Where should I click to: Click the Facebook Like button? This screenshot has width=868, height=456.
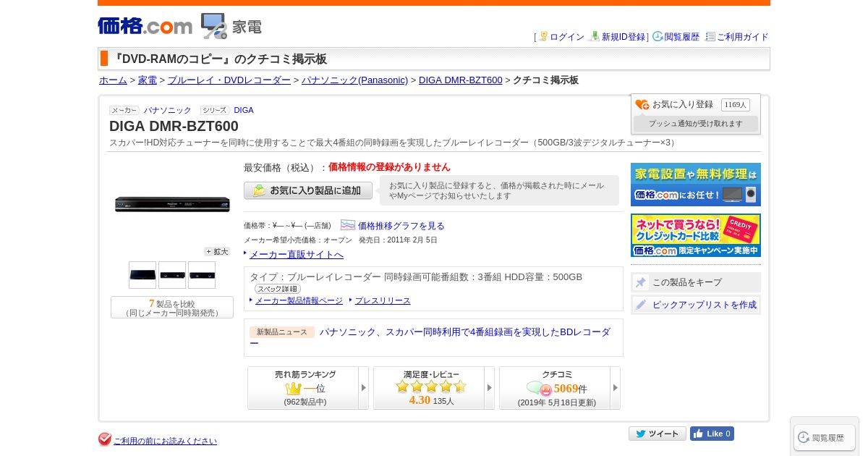(712, 434)
